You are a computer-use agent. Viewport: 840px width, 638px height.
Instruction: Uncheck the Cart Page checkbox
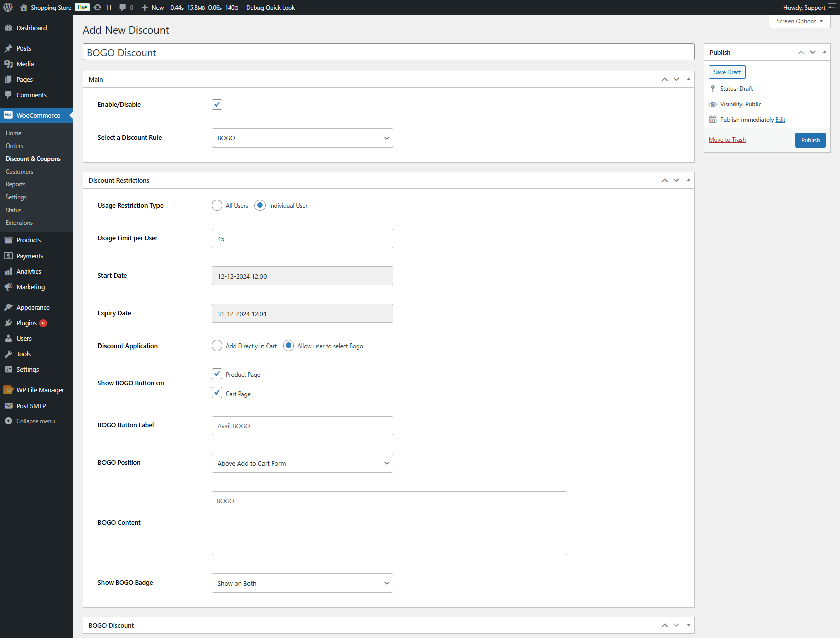(217, 392)
